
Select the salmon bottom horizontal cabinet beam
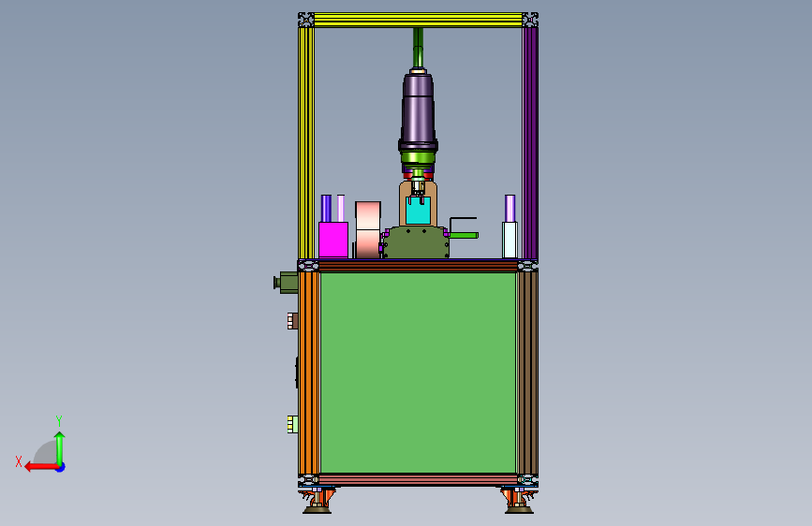(418, 479)
